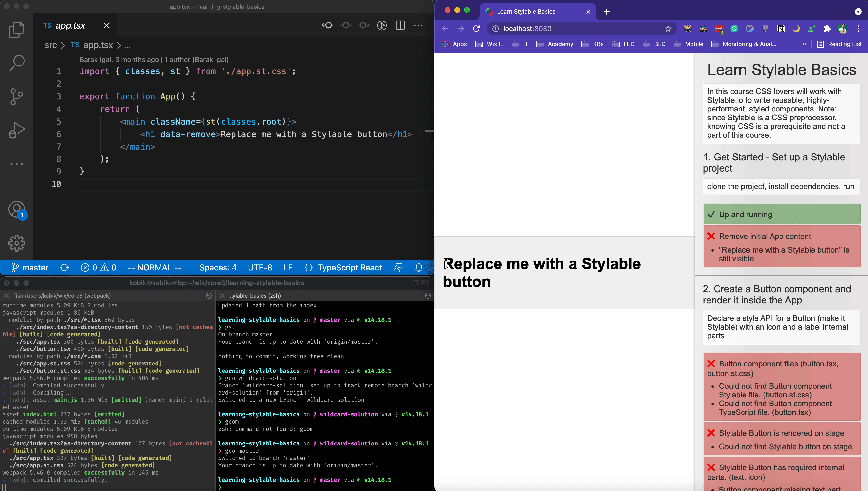Open the Accounts menu with badge
868x491 pixels.
click(17, 210)
